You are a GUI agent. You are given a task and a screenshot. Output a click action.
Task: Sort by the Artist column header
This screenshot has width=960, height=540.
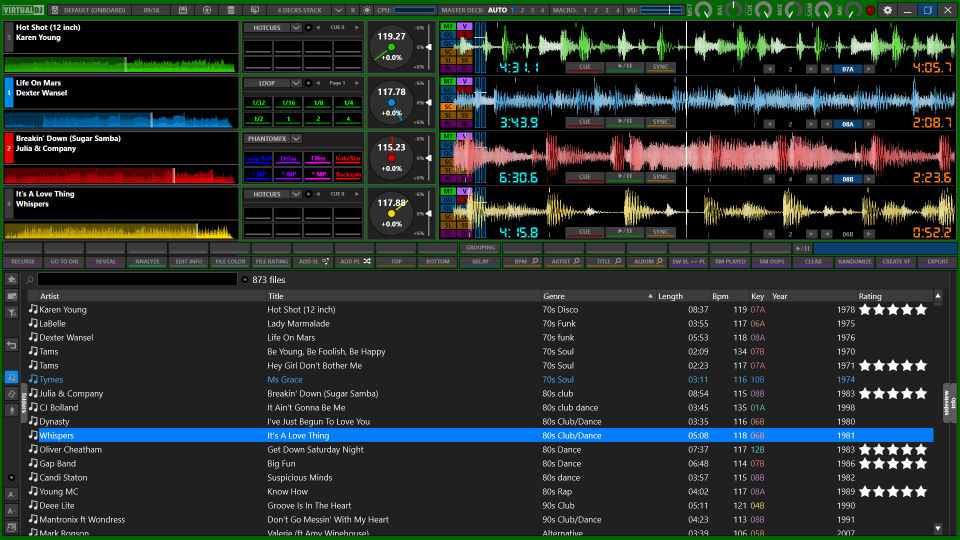pos(50,296)
